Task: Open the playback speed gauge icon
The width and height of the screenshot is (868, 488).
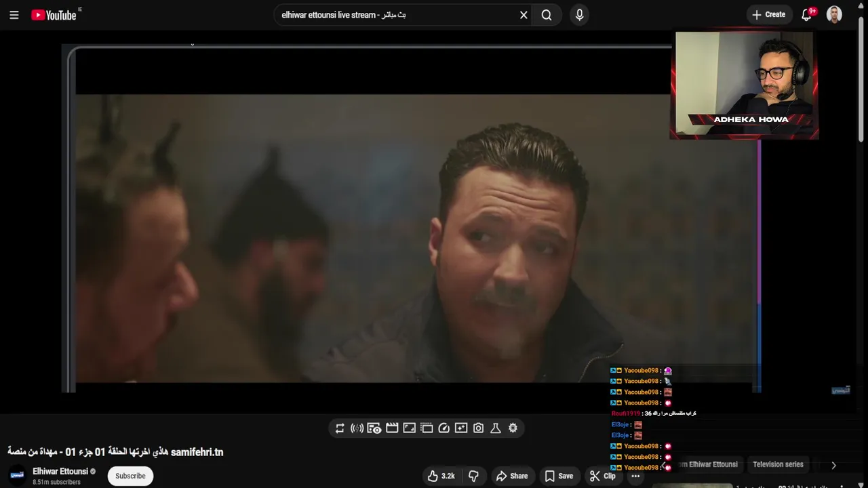Action: point(444,428)
